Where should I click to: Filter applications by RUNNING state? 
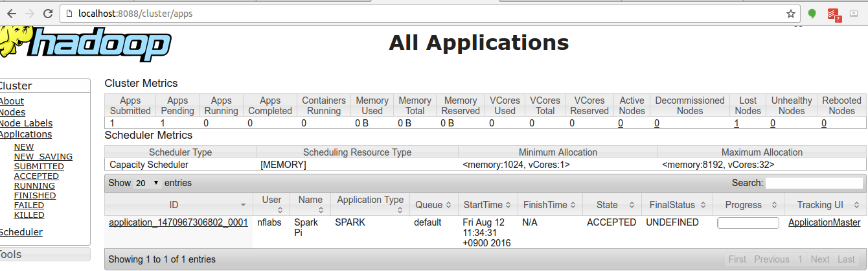click(34, 185)
